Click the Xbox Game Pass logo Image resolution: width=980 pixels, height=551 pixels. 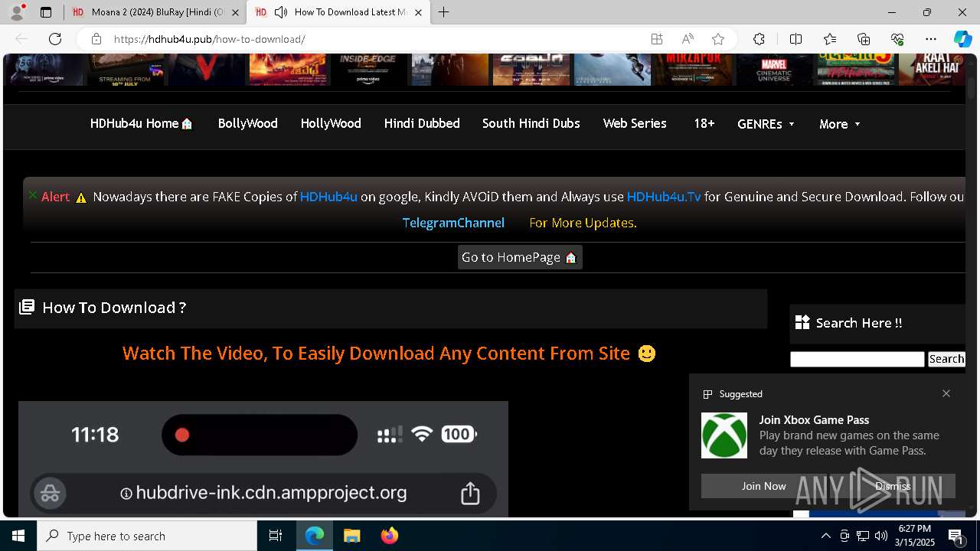[724, 435]
